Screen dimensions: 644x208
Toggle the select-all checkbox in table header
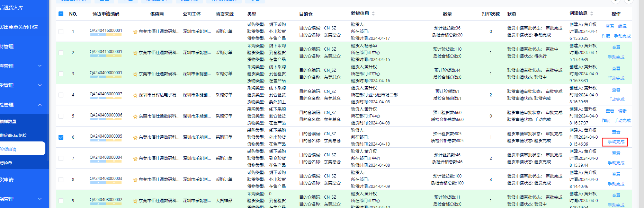61,14
